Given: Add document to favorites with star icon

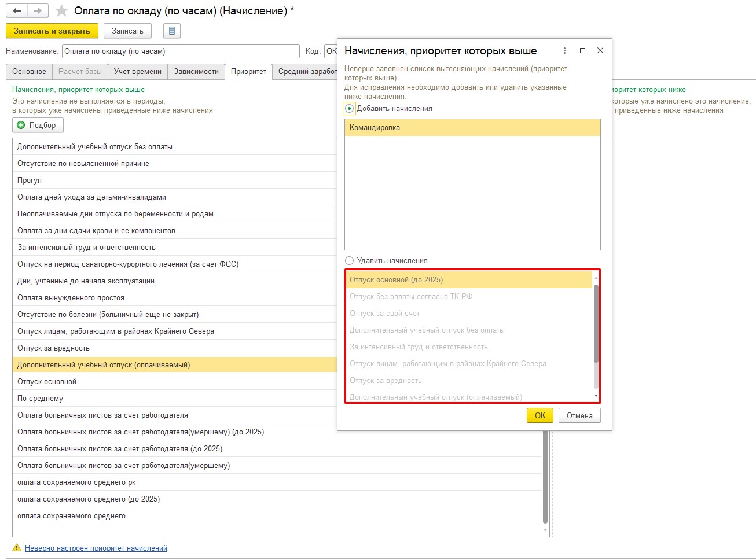Looking at the screenshot, I should 62,11.
